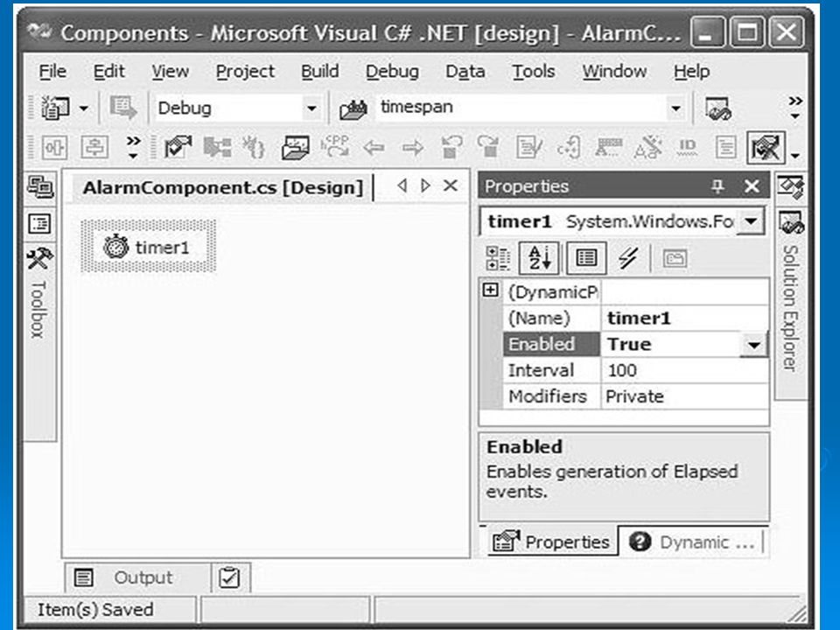Open the Enabled value True dropdown

click(753, 345)
